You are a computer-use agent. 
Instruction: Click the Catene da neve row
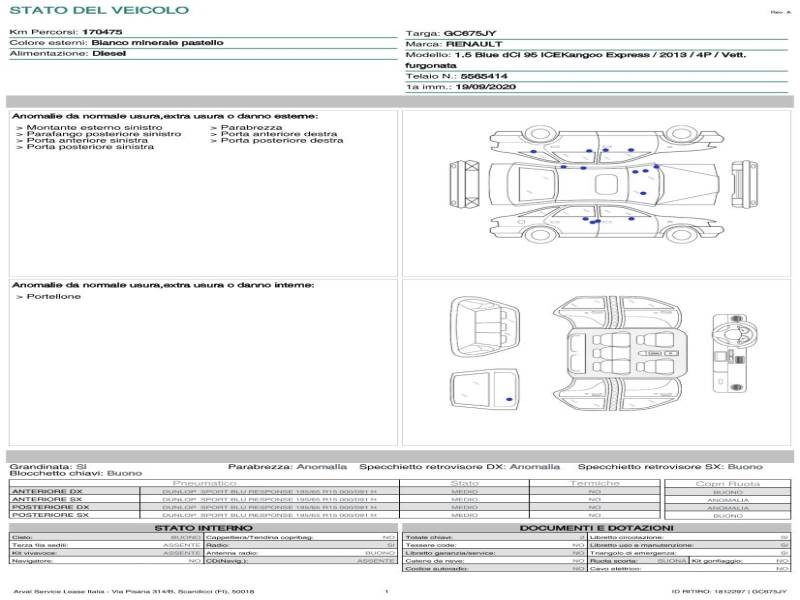[494, 561]
